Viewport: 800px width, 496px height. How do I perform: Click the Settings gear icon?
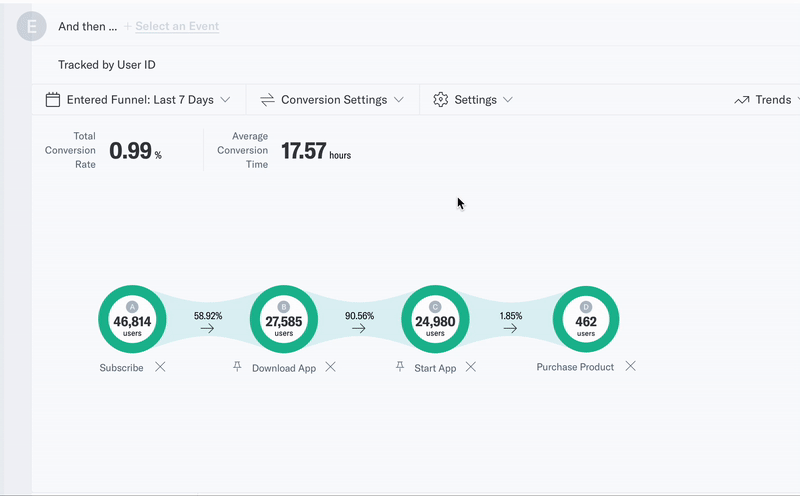click(440, 100)
